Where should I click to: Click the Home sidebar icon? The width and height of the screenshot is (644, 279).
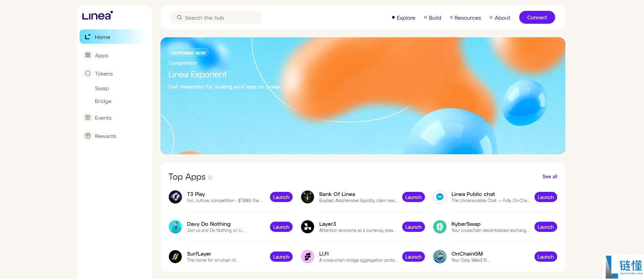[87, 37]
